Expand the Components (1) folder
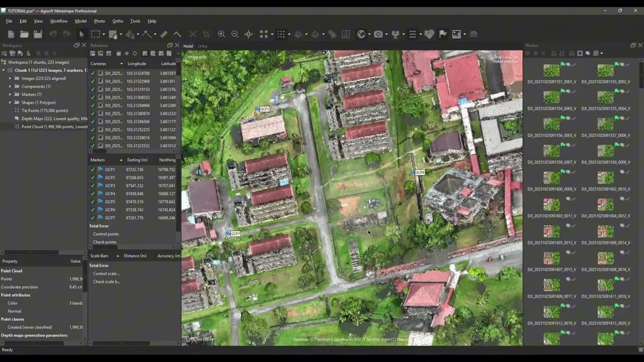This screenshot has width=644, height=362. click(10, 86)
